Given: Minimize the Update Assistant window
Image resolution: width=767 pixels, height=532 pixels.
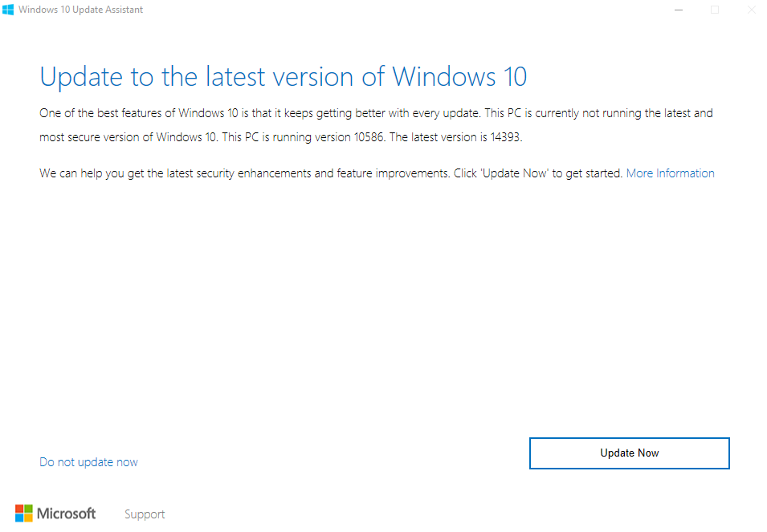Looking at the screenshot, I should pos(679,10).
